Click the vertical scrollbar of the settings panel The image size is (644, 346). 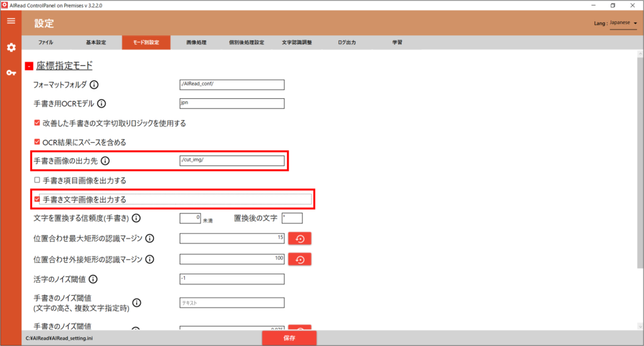pos(640,163)
